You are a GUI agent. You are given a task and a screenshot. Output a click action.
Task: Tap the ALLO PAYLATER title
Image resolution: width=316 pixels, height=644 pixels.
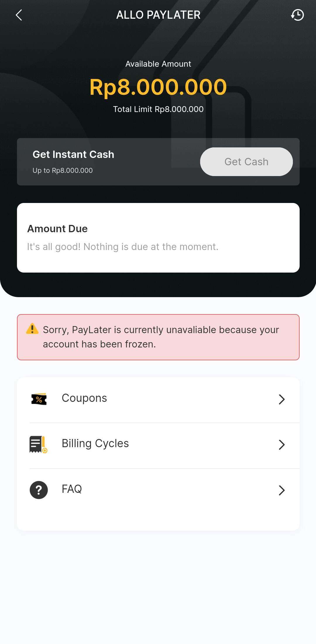tap(158, 15)
